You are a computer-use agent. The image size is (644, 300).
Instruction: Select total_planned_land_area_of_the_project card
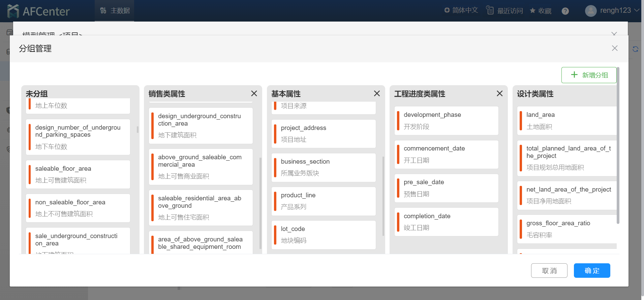click(x=567, y=158)
